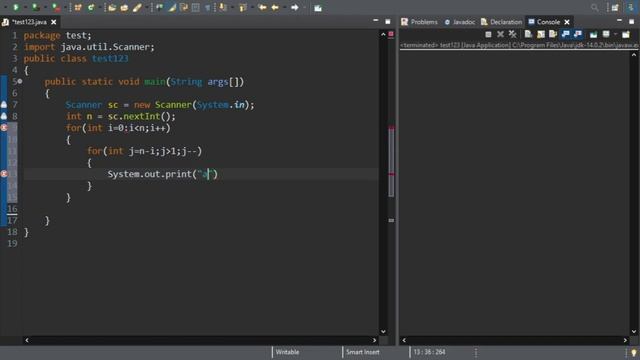This screenshot has width=640, height=360.
Task: Collapse the main method fold marker on line 5
Action: coord(20,82)
